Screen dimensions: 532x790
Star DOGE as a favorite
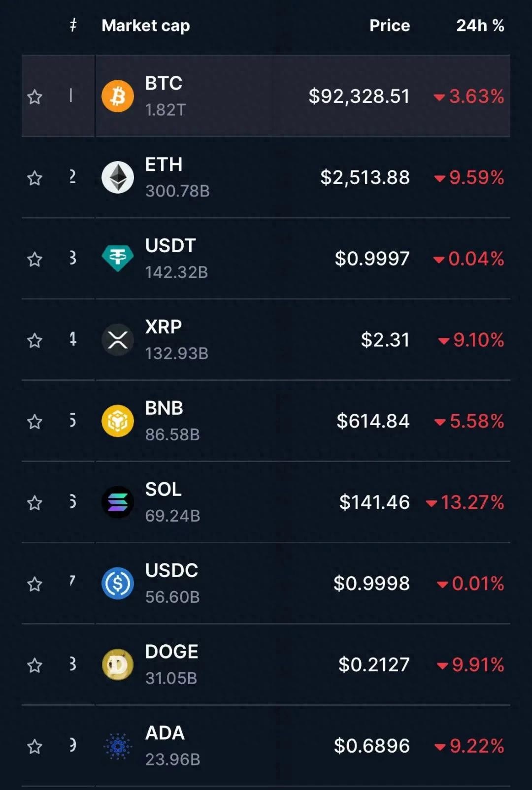pos(34,666)
